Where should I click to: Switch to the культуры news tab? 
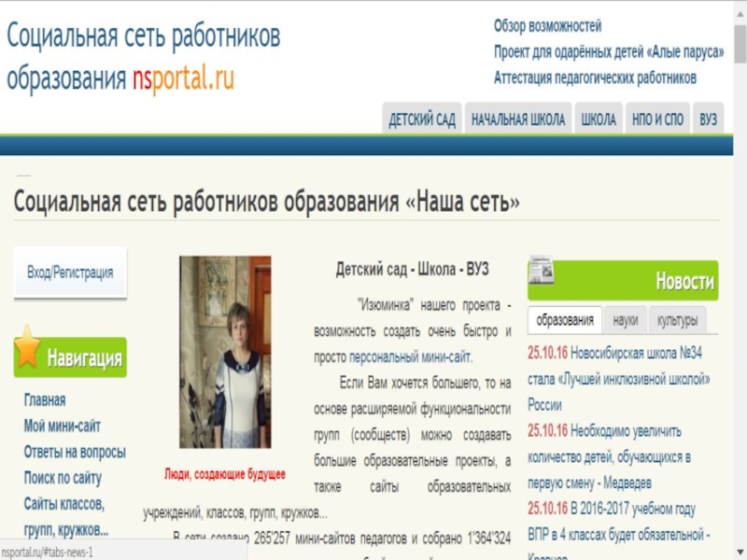678,320
